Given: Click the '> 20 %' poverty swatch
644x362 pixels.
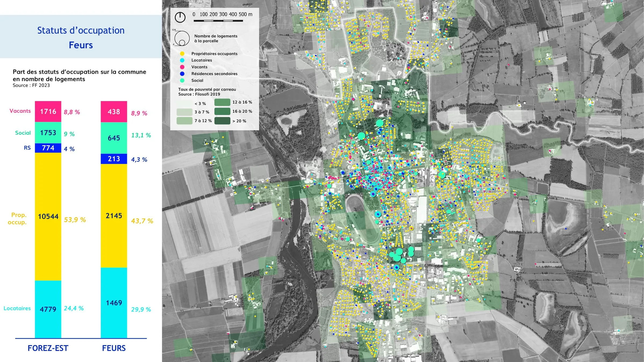Looking at the screenshot, I should (222, 121).
